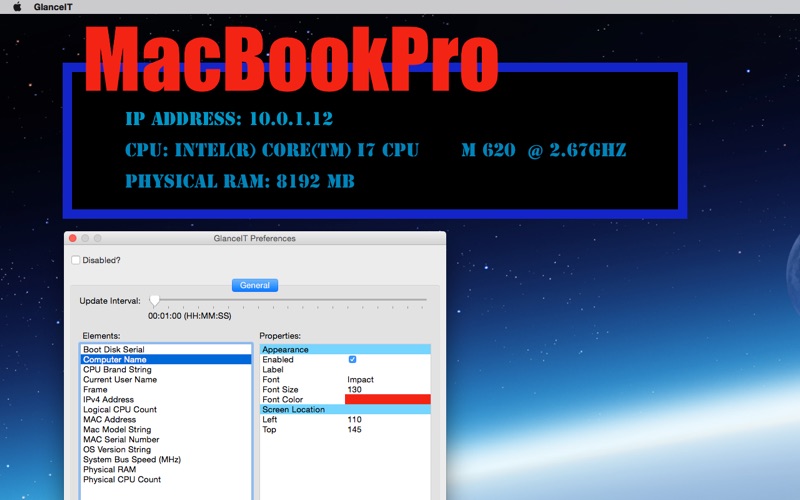800x500 pixels.
Task: Select Current User Name element
Action: (166, 380)
